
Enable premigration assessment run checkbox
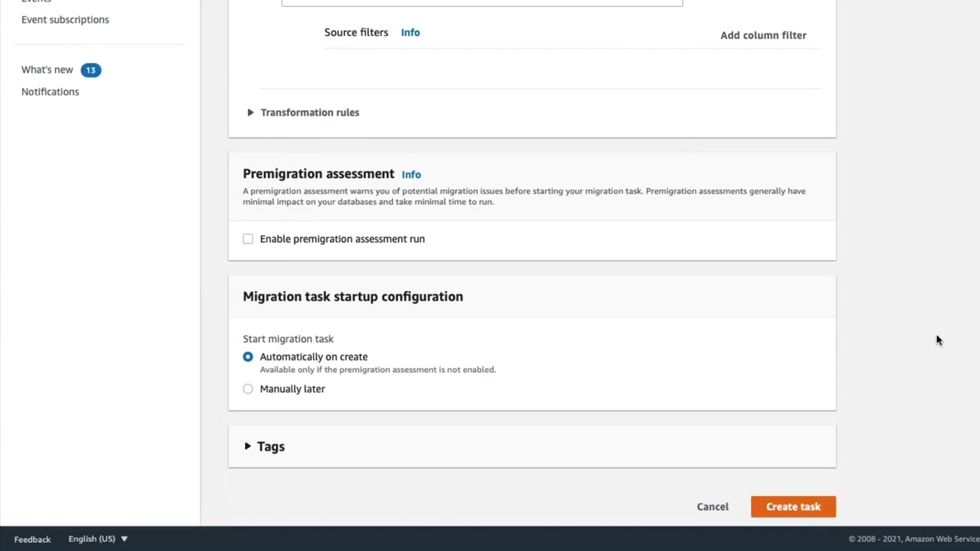pos(248,239)
